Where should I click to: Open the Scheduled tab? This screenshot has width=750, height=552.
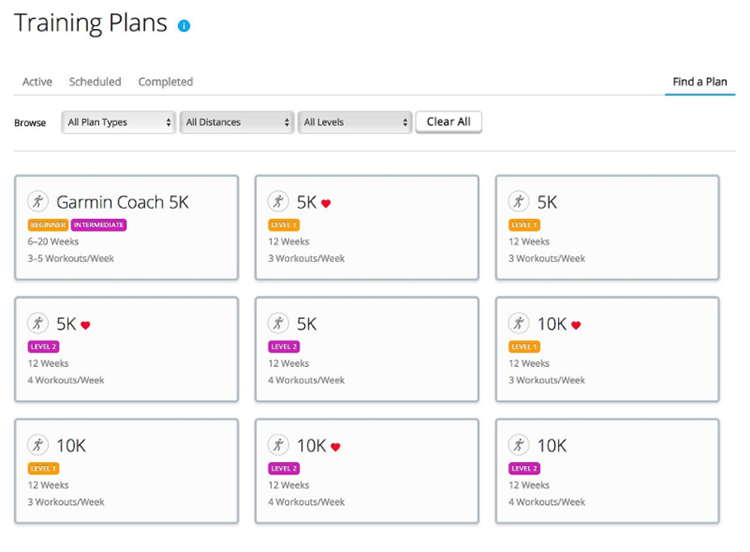click(95, 82)
